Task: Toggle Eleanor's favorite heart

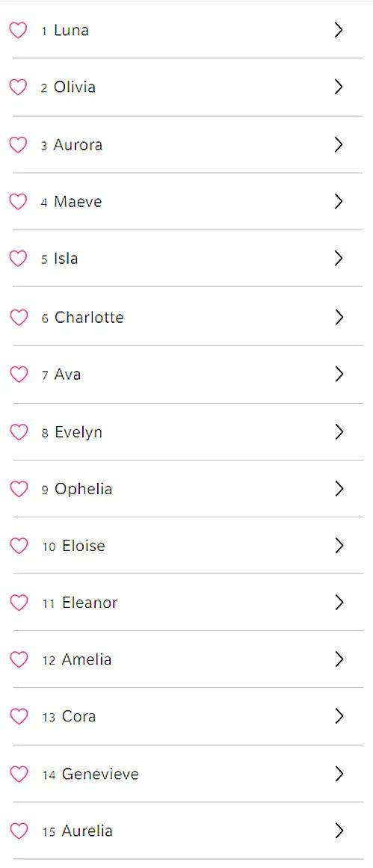Action: (19, 603)
